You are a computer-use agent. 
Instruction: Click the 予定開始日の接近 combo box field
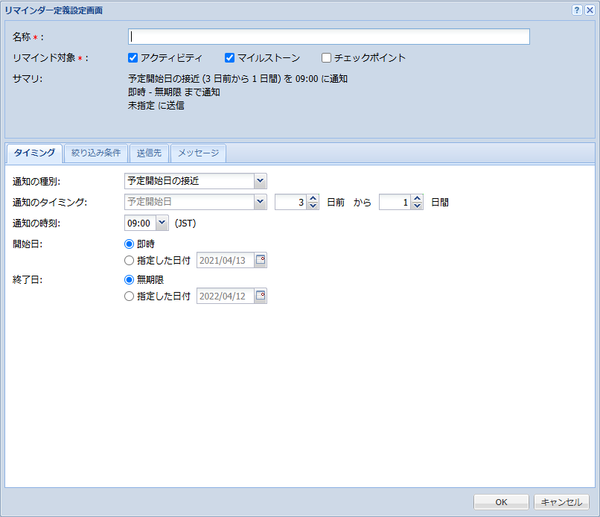tap(189, 181)
